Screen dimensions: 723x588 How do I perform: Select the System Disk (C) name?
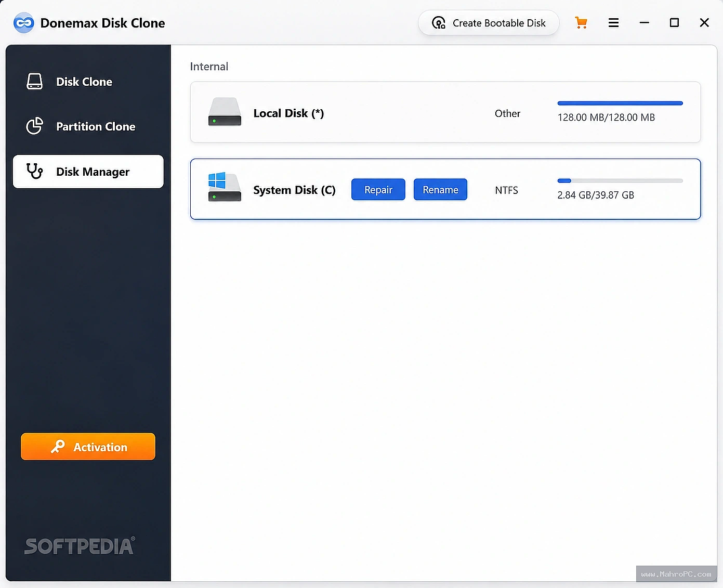[294, 190]
